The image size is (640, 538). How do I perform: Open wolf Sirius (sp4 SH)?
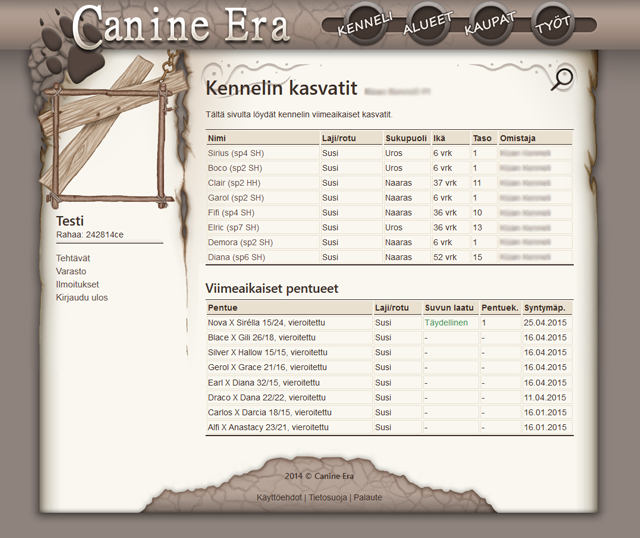pyautogui.click(x=235, y=153)
